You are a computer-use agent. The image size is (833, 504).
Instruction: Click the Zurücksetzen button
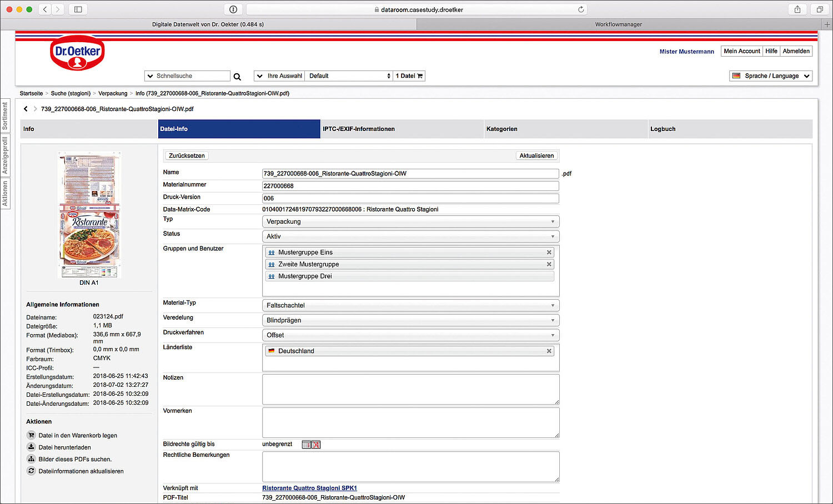tap(187, 155)
